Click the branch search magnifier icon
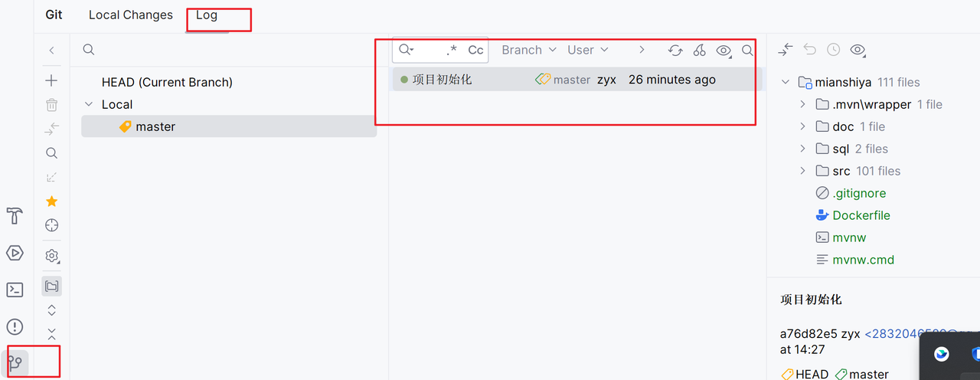Image resolution: width=980 pixels, height=380 pixels. [x=89, y=50]
